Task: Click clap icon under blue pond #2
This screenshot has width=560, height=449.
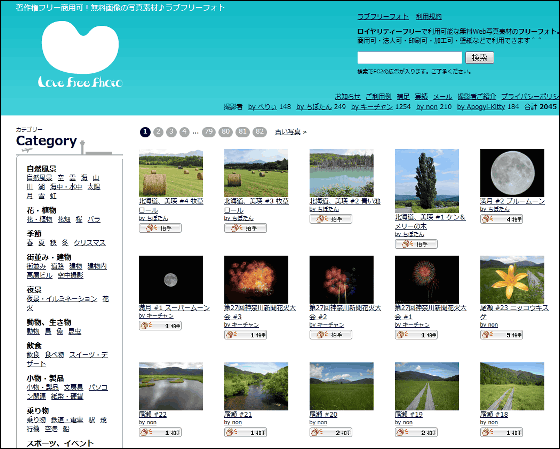Action: tap(331, 219)
